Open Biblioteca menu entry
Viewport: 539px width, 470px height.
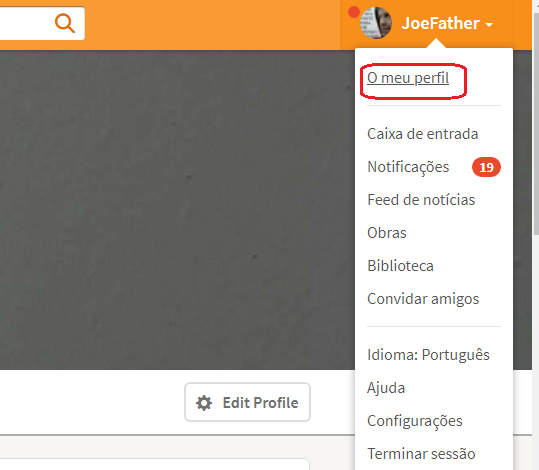pyautogui.click(x=400, y=266)
